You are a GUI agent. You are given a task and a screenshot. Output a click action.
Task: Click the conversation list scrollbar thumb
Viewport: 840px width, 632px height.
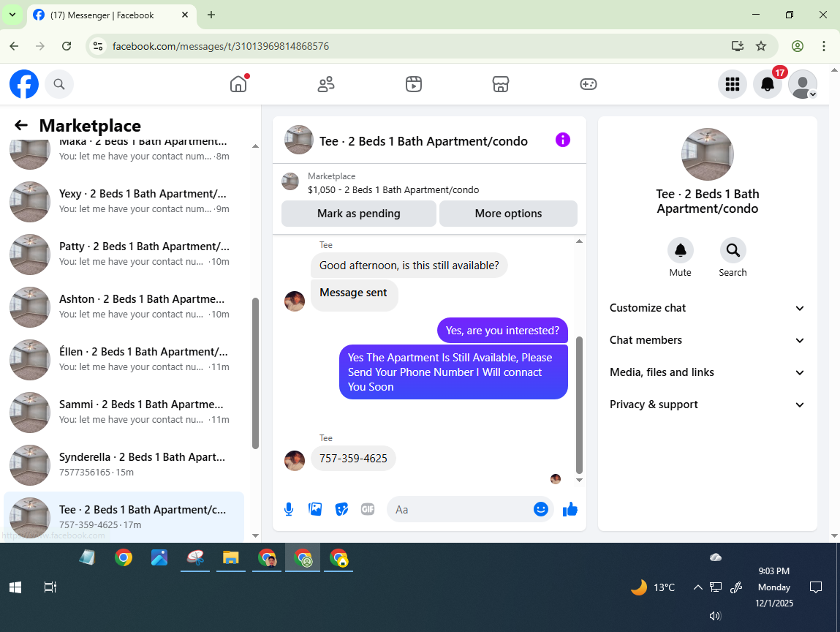coord(256,373)
